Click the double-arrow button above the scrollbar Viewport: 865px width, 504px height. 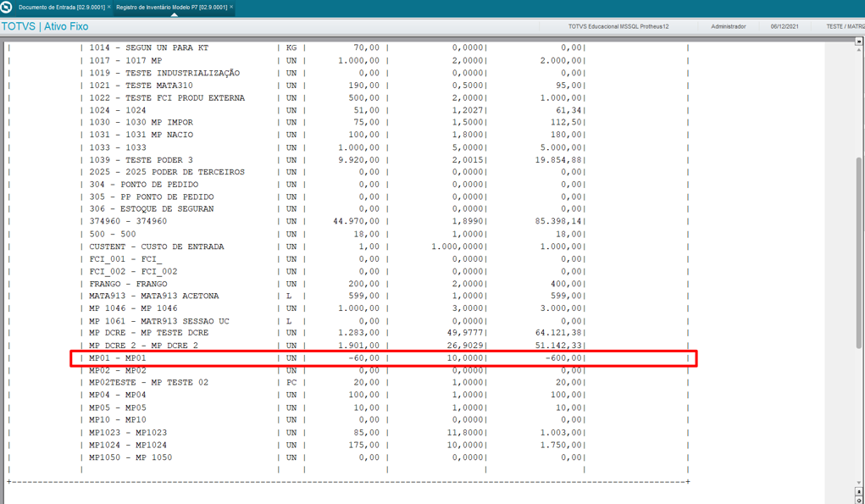858,42
